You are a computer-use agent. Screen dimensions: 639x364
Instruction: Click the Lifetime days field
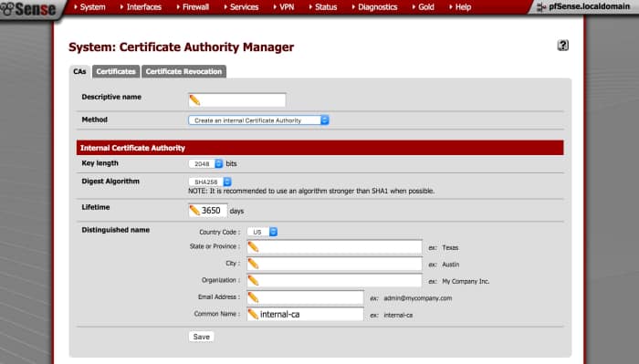click(208, 211)
